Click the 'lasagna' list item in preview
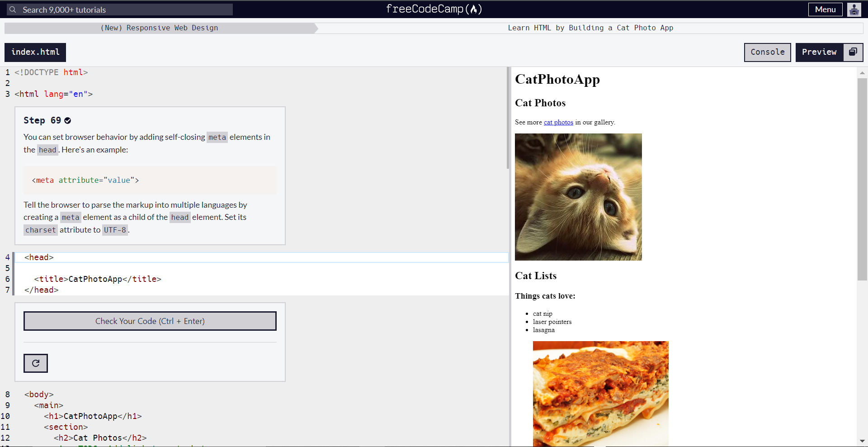Viewport: 868px width, 447px height. [544, 330]
